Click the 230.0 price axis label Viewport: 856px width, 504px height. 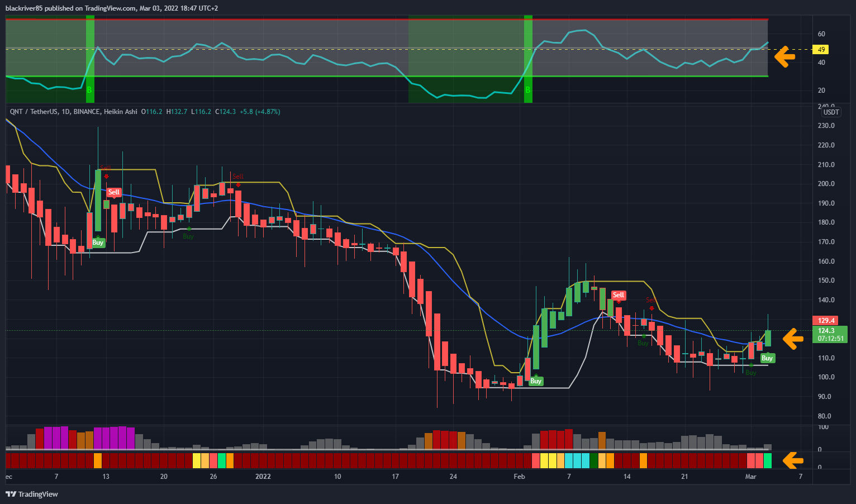pos(826,126)
